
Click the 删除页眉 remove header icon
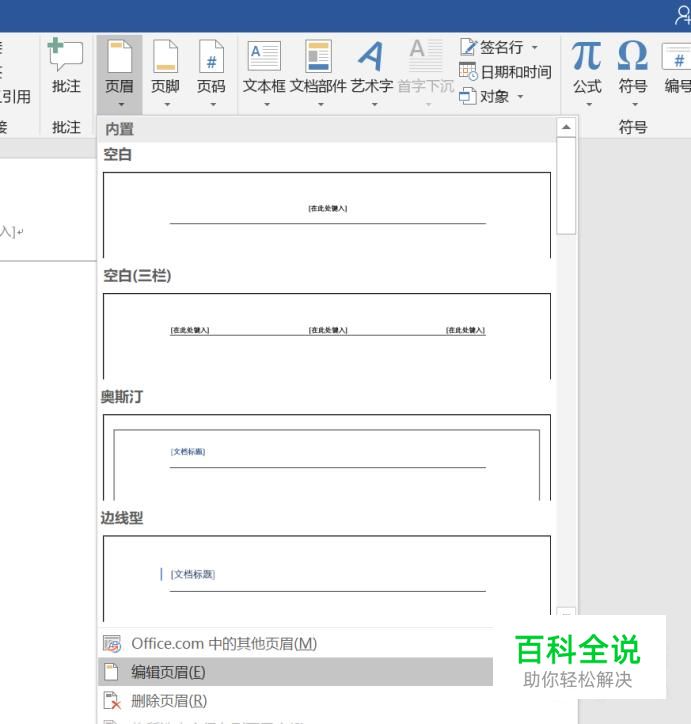(112, 700)
